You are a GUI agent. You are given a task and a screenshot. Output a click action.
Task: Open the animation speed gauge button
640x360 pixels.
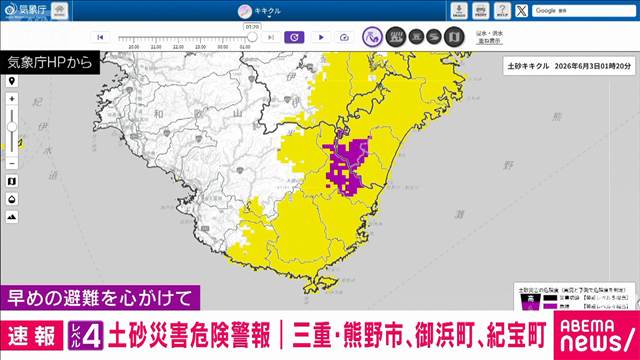click(x=344, y=37)
